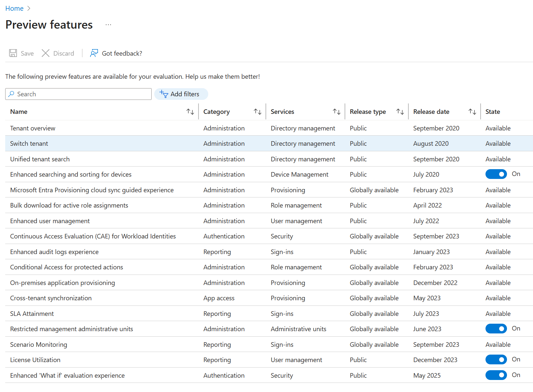Sort by Services column arrows
The image size is (533, 392).
[337, 112]
